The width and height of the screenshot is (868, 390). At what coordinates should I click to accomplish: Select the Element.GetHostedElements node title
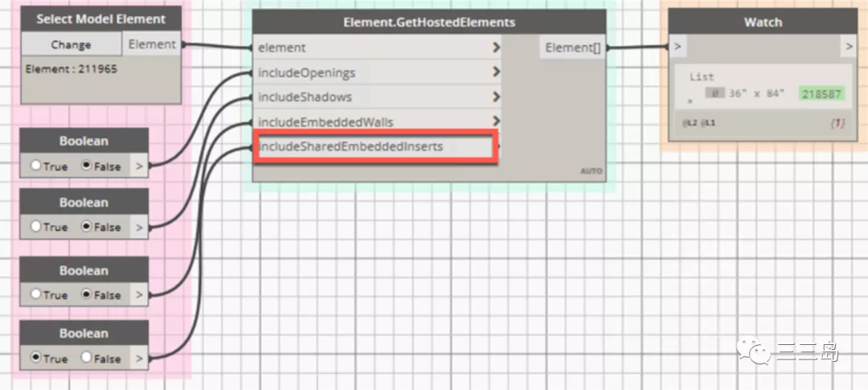click(x=429, y=23)
